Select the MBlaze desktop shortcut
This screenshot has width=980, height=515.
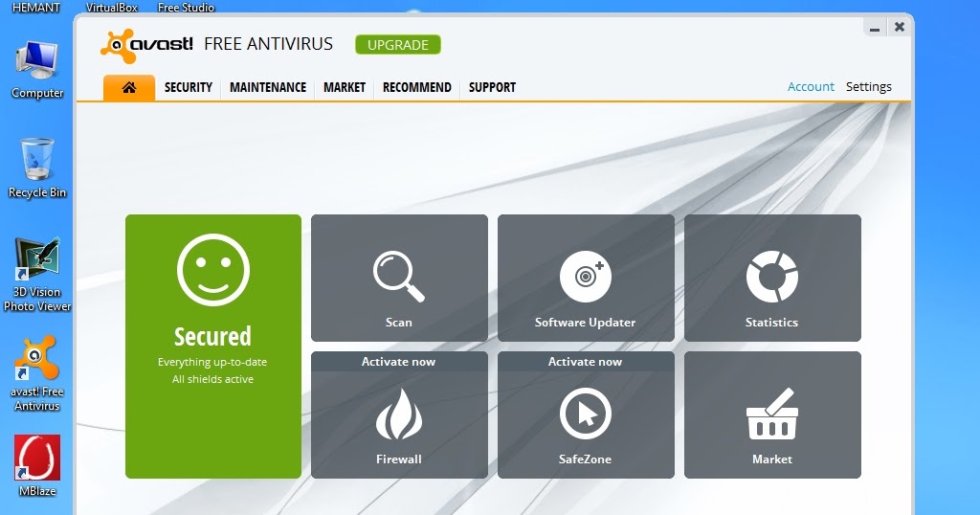37,465
